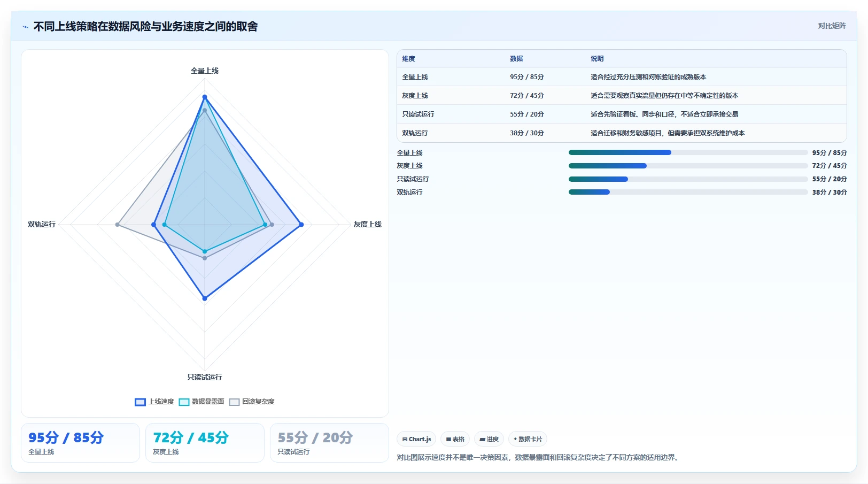
Task: Open the 55分 / 20分 只读试运行 stat card
Action: 329,443
